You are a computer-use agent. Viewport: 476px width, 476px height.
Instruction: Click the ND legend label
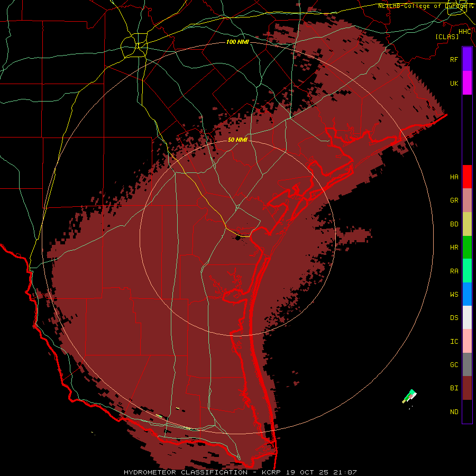pyautogui.click(x=454, y=411)
